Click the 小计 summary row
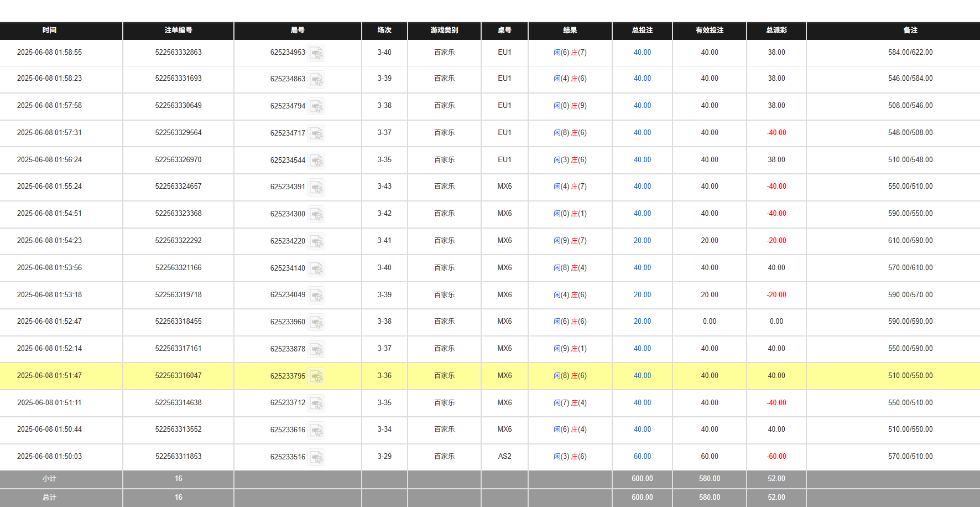Viewport: 980px width, 507px height. [49, 479]
